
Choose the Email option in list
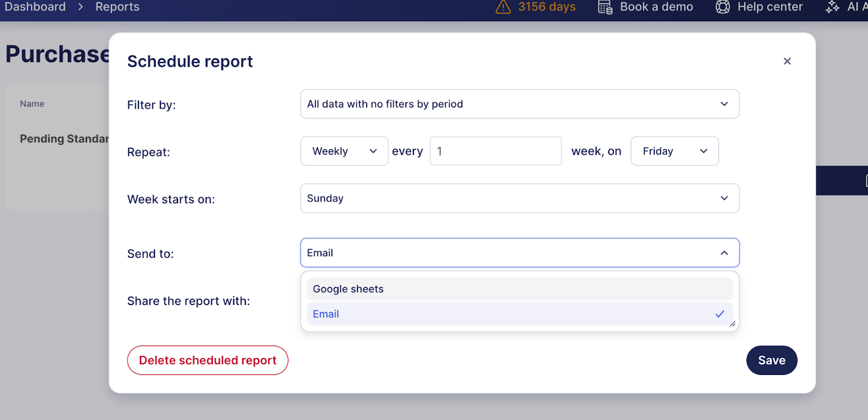326,314
